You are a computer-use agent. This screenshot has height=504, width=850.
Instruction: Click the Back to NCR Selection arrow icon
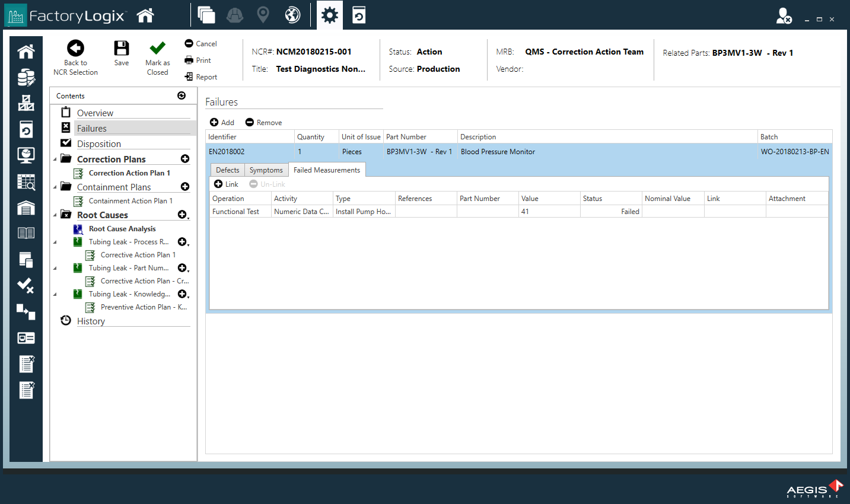tap(75, 49)
